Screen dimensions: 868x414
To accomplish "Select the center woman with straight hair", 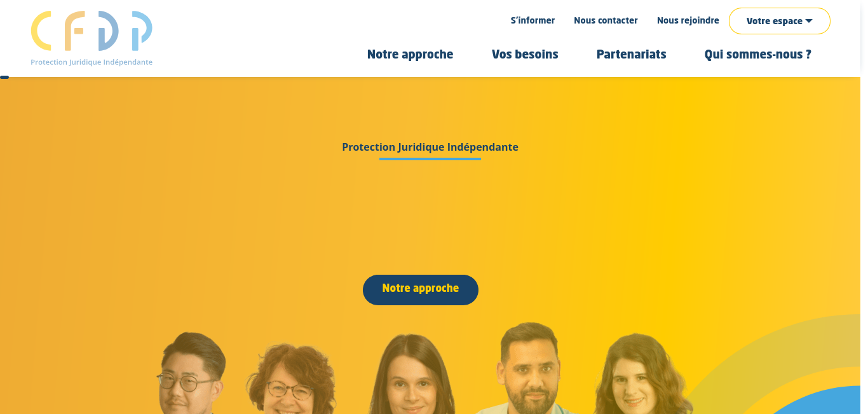I will click(412, 375).
